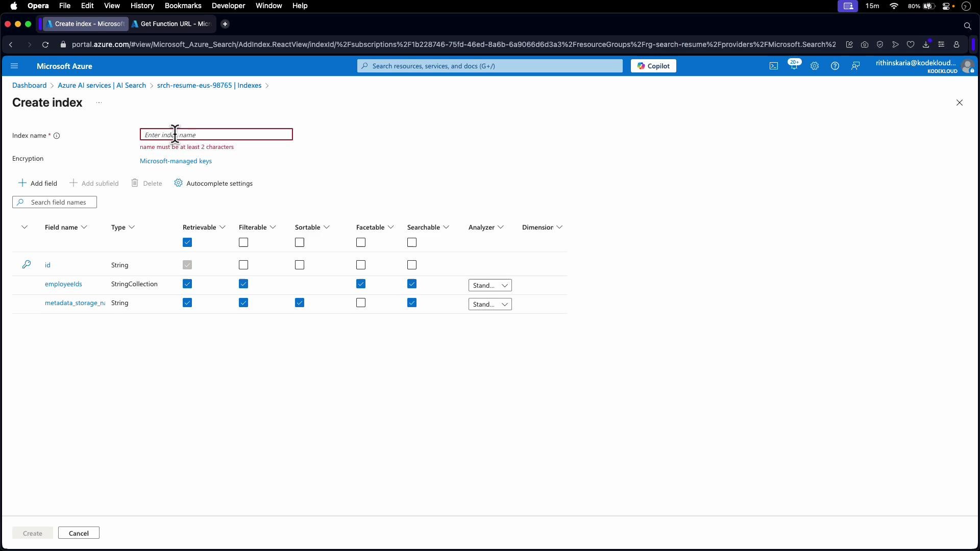Click the camera snapshot icon in the address bar
Image resolution: width=980 pixels, height=551 pixels.
865,44
